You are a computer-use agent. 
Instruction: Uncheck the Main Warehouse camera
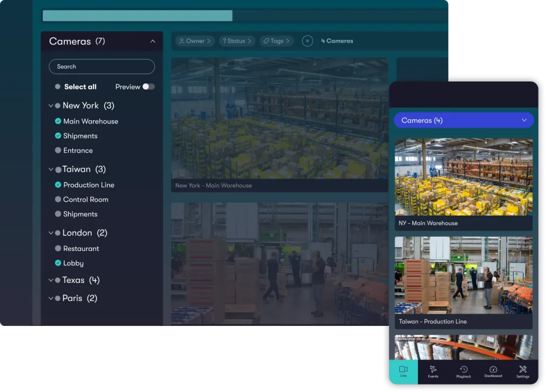[x=58, y=121]
